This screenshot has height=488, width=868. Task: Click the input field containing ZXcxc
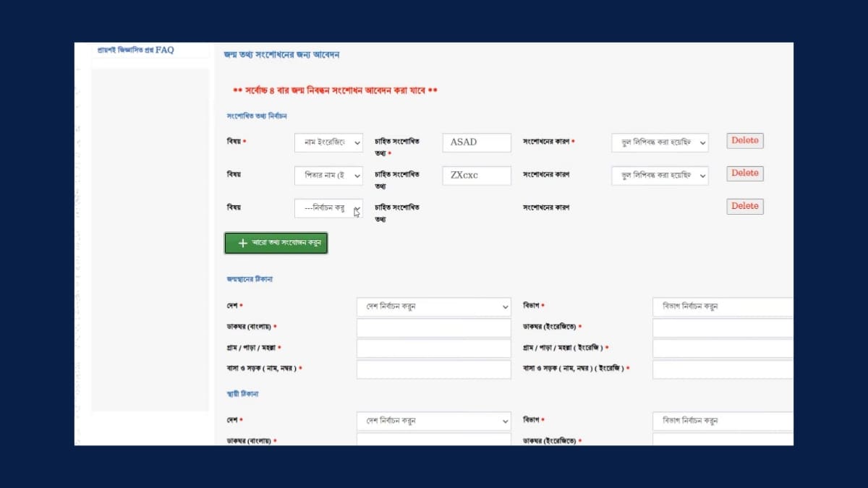[477, 176]
